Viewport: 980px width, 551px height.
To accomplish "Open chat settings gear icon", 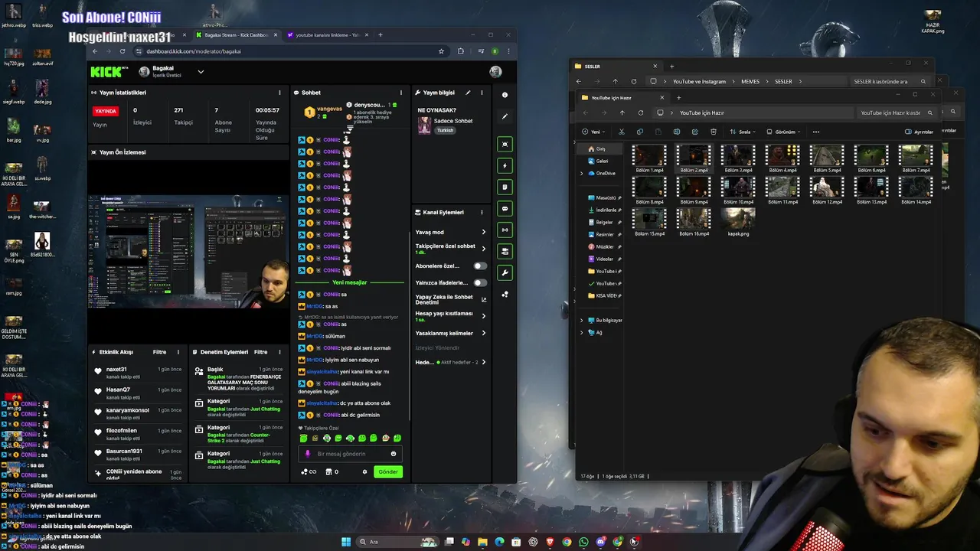I will 364,471.
